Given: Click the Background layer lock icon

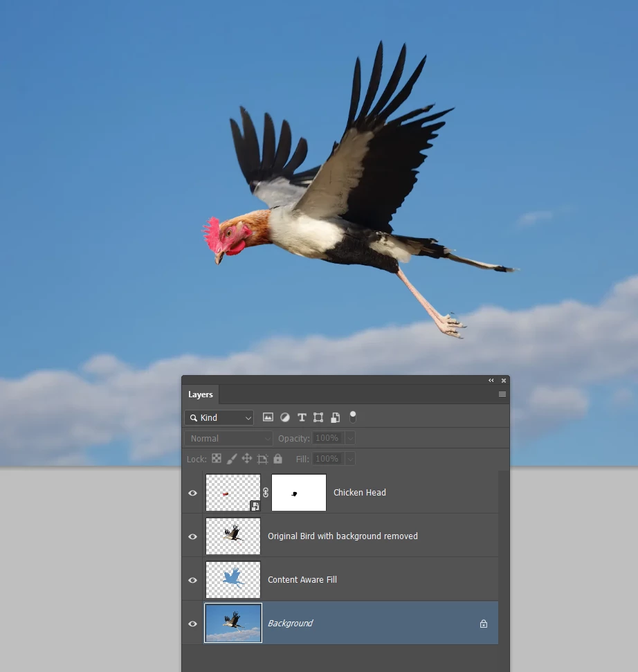Looking at the screenshot, I should 483,624.
